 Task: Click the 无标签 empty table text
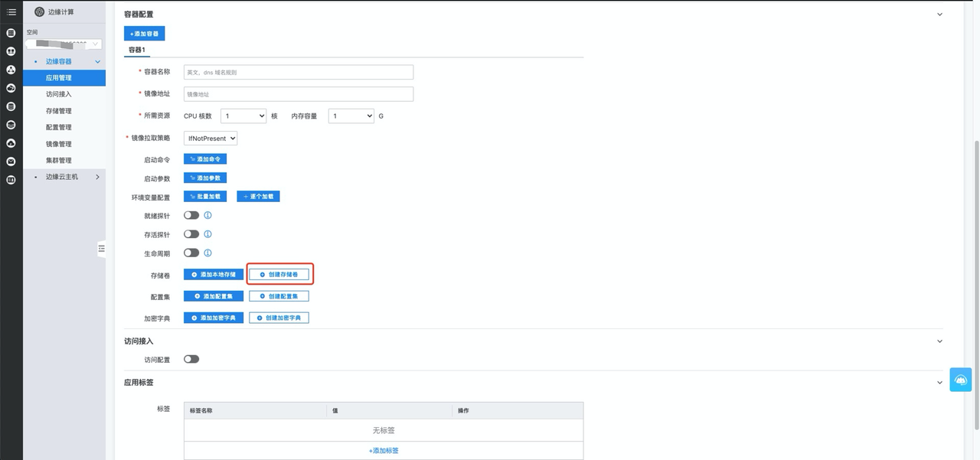[384, 431]
